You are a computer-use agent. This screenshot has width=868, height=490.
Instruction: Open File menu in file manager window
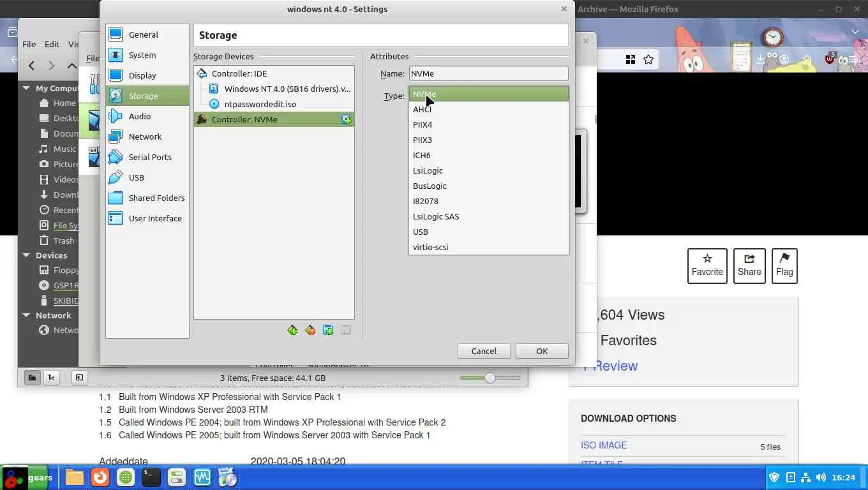[x=29, y=44]
